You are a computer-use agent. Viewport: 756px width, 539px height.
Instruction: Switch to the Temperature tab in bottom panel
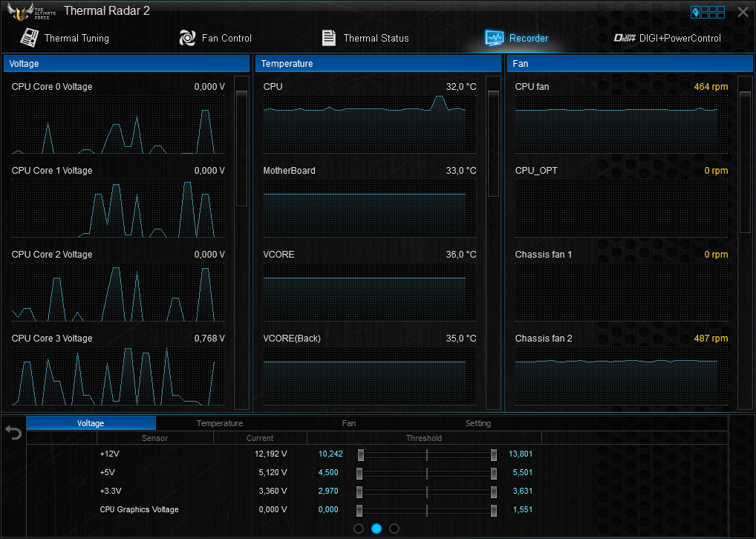coord(219,423)
